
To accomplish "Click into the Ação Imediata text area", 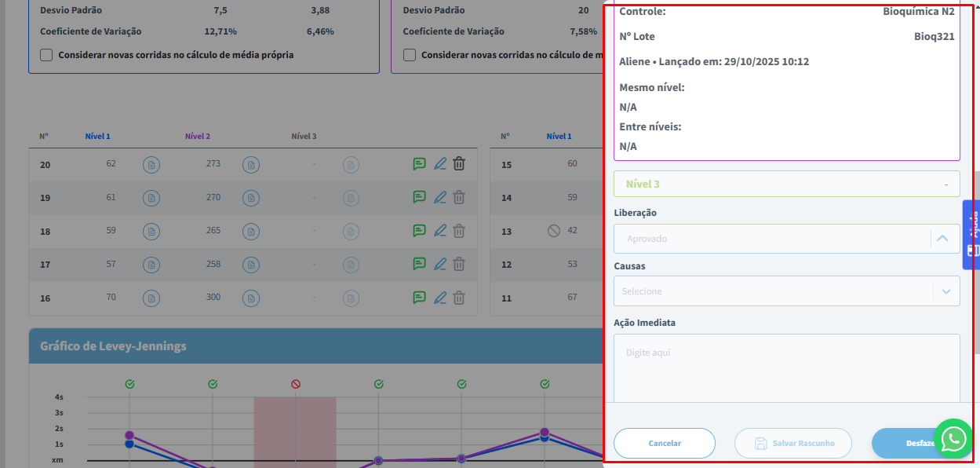I will pyautogui.click(x=786, y=369).
